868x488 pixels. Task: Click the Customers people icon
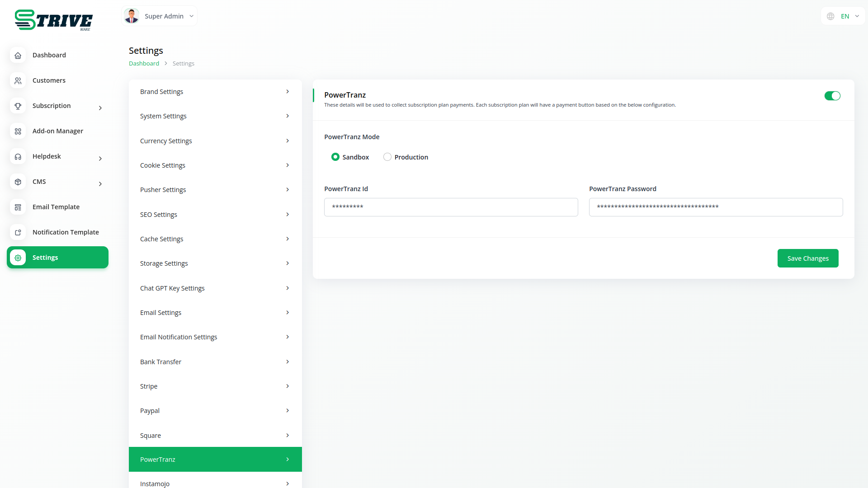(x=18, y=80)
